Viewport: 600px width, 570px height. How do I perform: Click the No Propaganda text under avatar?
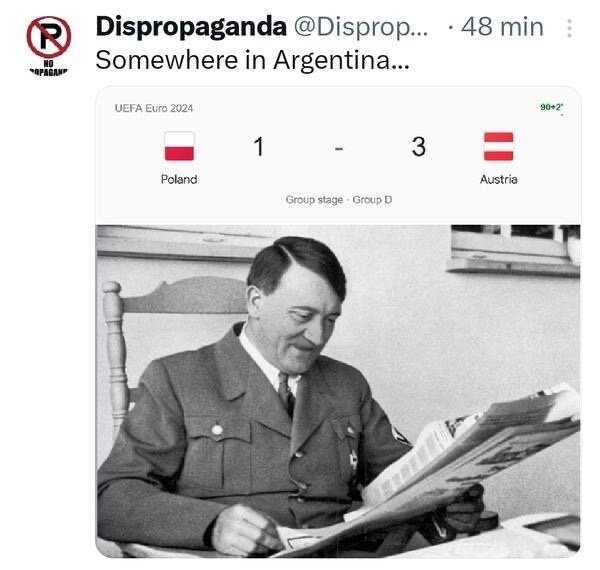(49, 68)
